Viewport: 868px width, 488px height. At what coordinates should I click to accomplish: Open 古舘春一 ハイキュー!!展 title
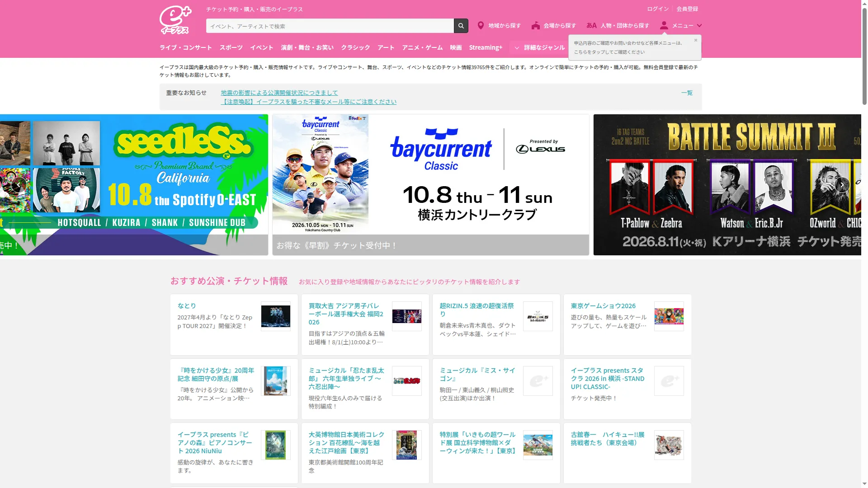click(x=608, y=439)
